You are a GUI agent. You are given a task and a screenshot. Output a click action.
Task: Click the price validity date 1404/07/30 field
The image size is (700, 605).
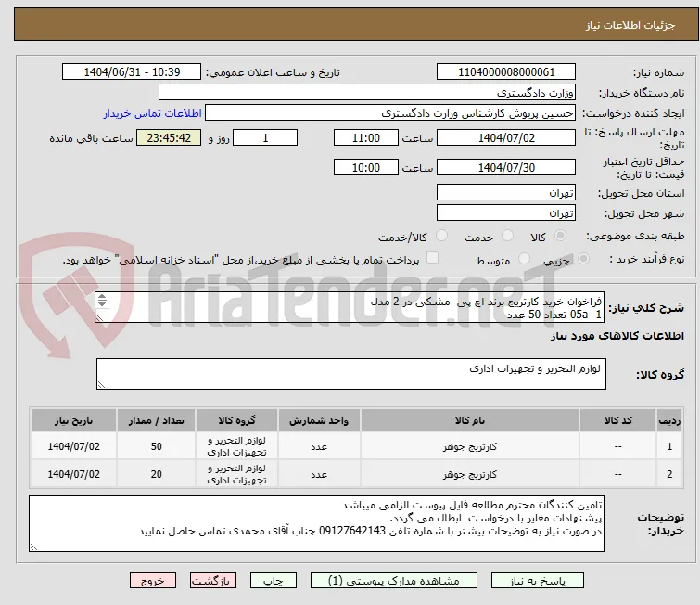click(x=506, y=168)
